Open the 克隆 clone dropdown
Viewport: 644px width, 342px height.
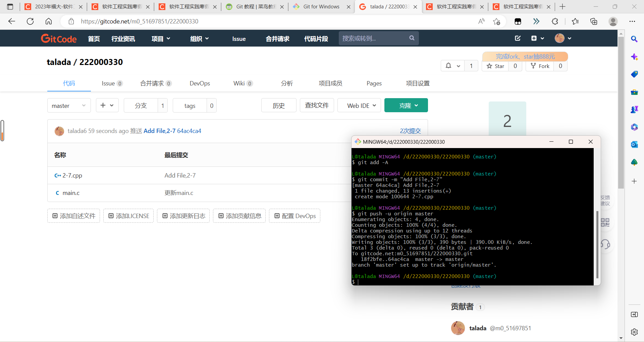406,106
